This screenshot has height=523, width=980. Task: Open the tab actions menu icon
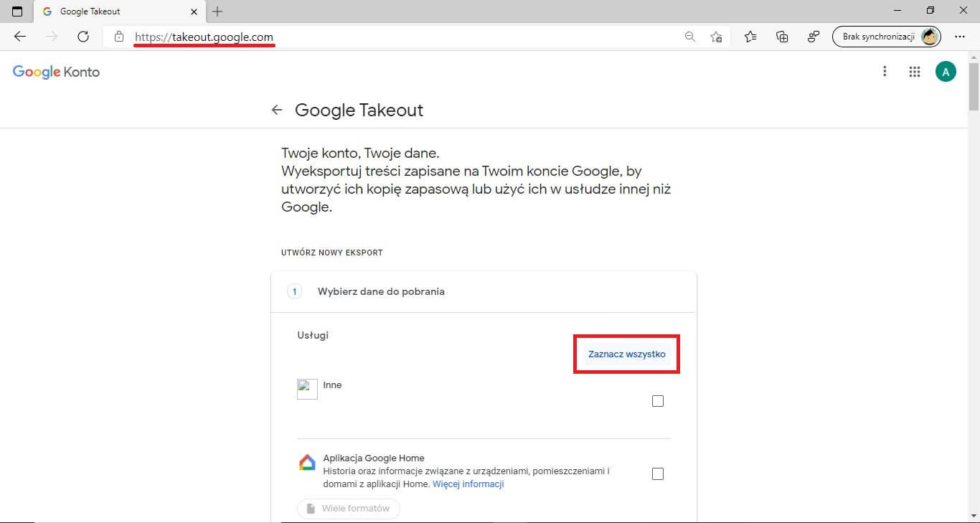(x=17, y=11)
